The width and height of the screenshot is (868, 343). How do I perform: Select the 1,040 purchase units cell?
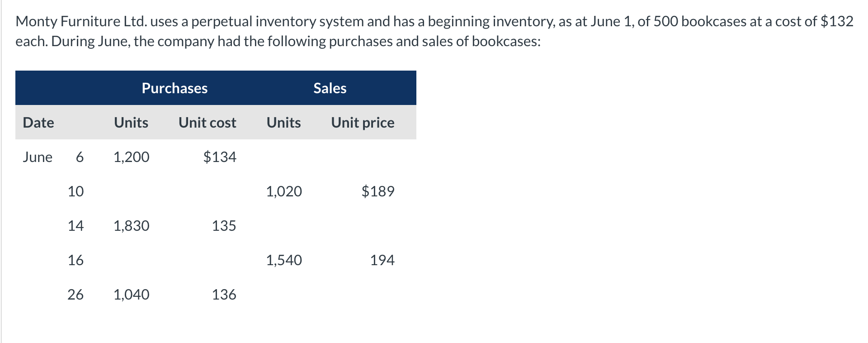click(x=131, y=294)
